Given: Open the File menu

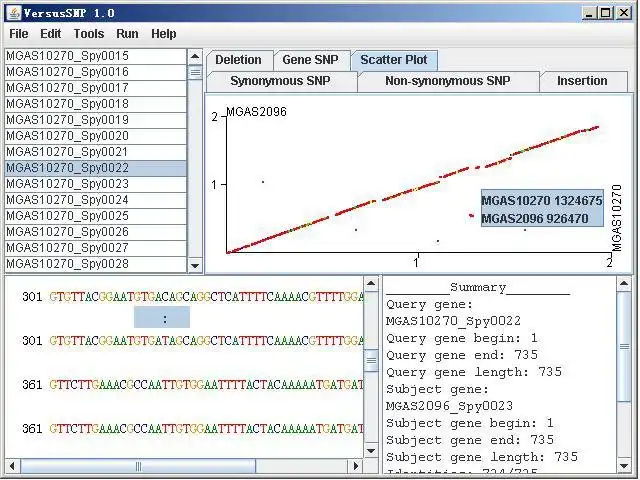Looking at the screenshot, I should [x=19, y=34].
